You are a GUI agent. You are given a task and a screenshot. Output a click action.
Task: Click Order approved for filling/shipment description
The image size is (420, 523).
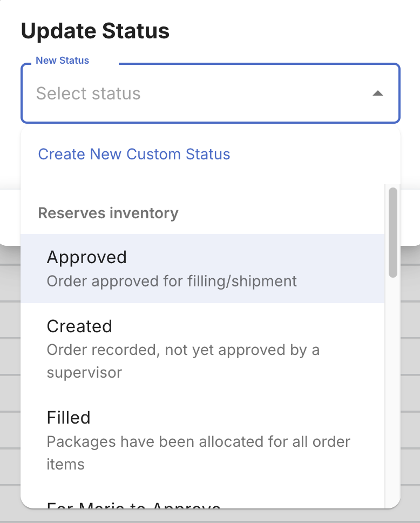pyautogui.click(x=172, y=281)
